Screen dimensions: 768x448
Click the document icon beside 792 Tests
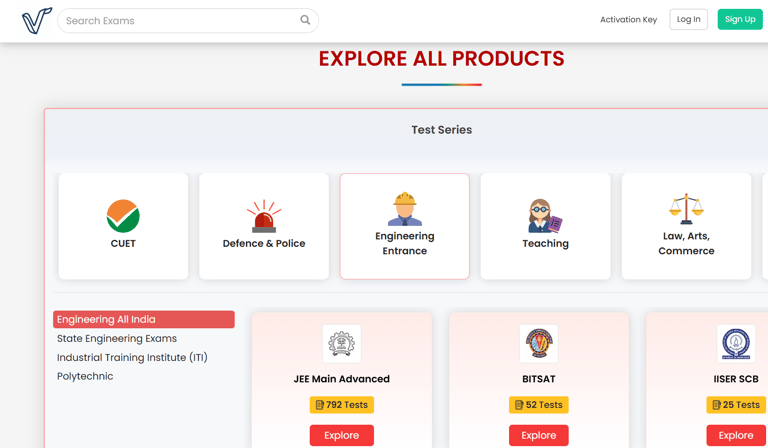click(x=320, y=405)
